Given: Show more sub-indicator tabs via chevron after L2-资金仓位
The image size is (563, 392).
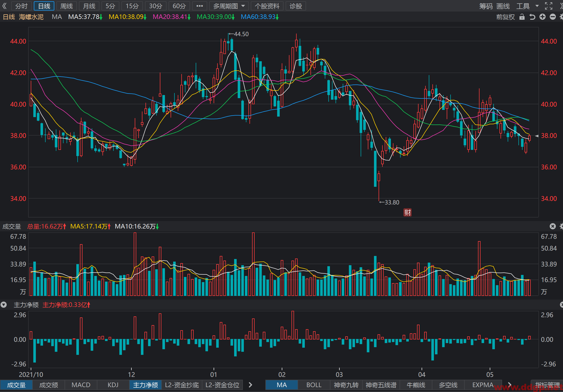Looking at the screenshot, I should pyautogui.click(x=250, y=385).
